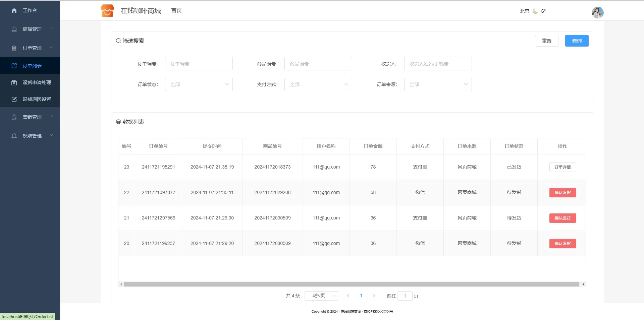
Task: Expand the 商品管理 sidebar menu
Action: (x=32, y=29)
